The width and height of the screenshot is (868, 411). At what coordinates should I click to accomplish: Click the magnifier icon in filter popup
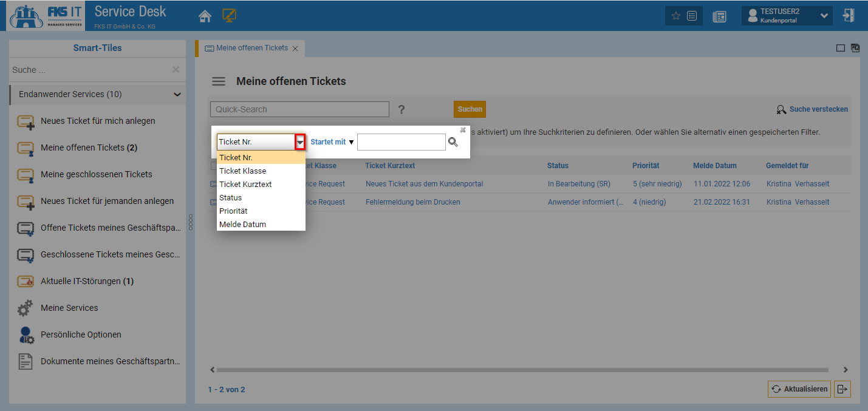[453, 142]
